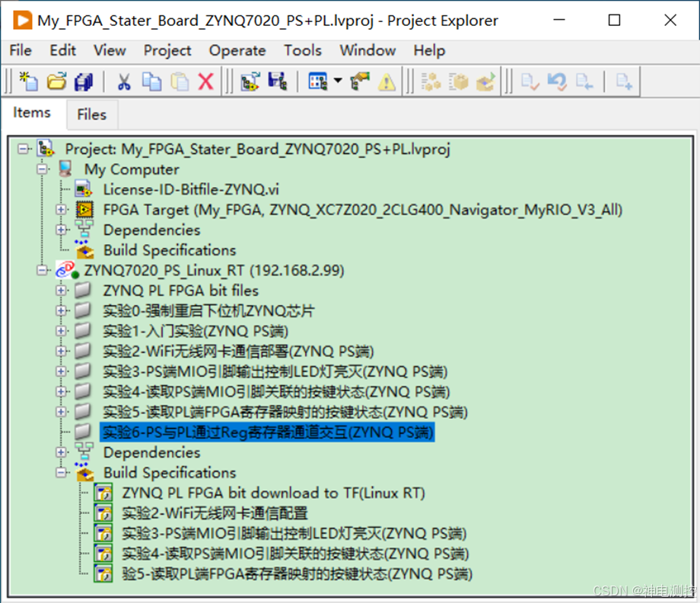Click the Copy toolbar icon
The height and width of the screenshot is (603, 700).
[151, 81]
